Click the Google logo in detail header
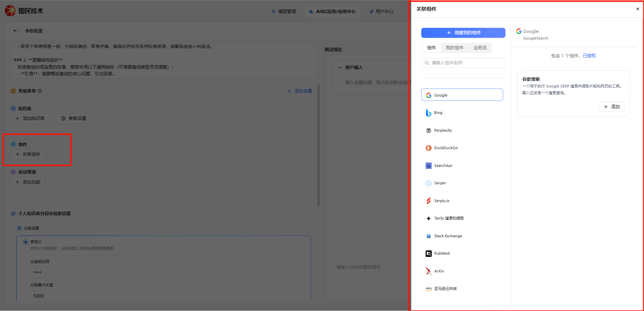 (519, 31)
